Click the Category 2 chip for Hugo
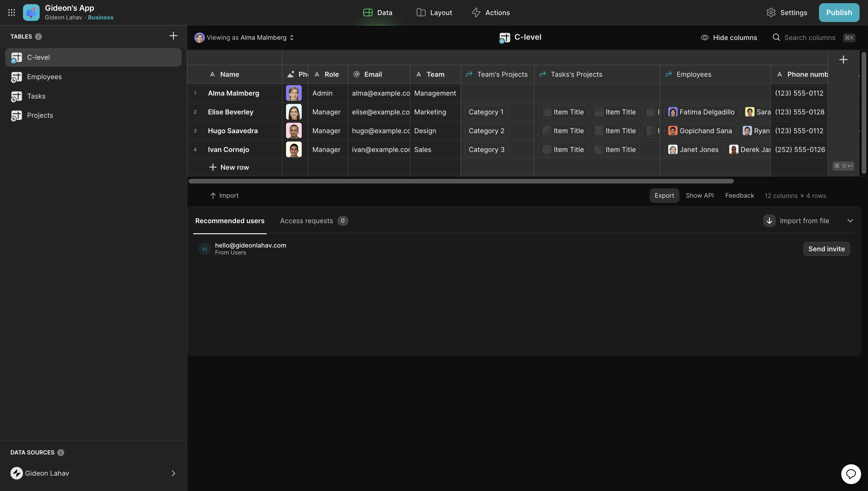This screenshot has width=868, height=491. (486, 131)
